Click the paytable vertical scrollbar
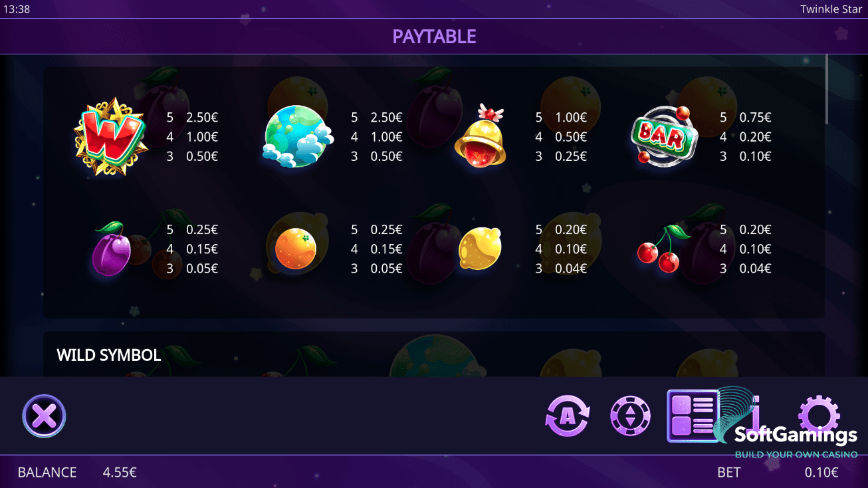 827,89
